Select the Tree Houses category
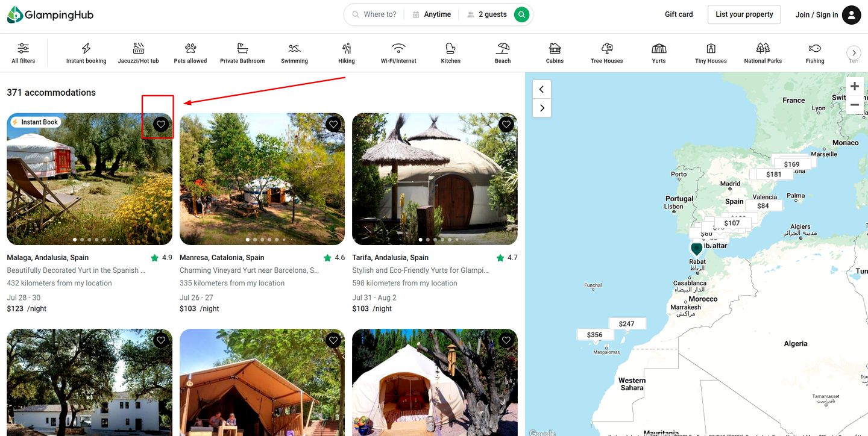868x436 pixels. 607,53
